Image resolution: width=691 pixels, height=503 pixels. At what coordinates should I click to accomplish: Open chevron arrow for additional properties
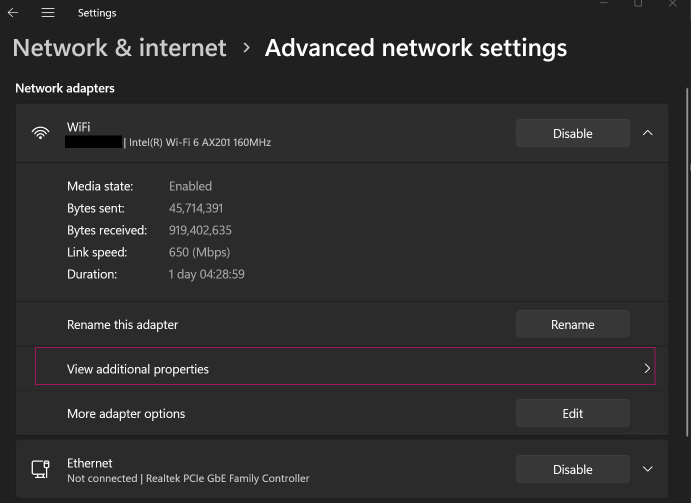[647, 368]
